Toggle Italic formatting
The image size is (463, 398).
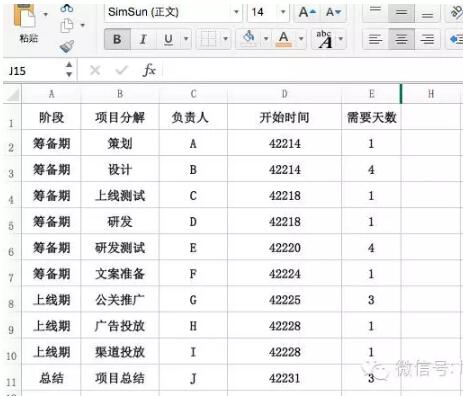coord(143,39)
